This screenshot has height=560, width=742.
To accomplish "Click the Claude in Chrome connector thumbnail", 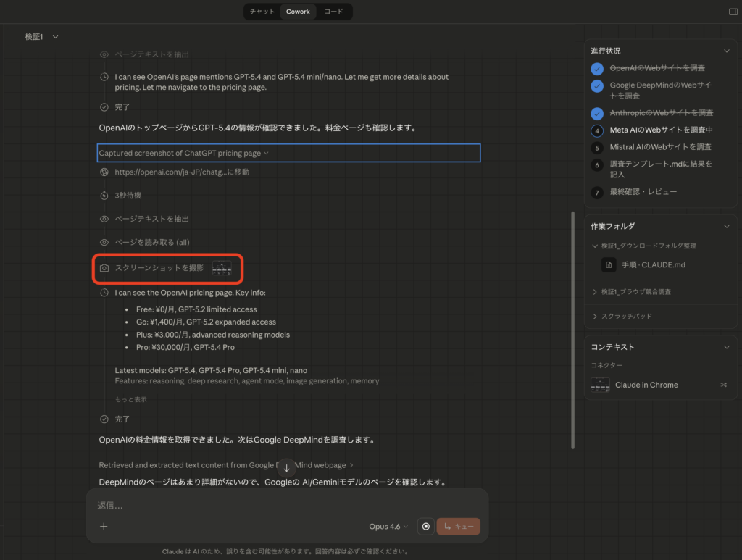I will pyautogui.click(x=601, y=385).
